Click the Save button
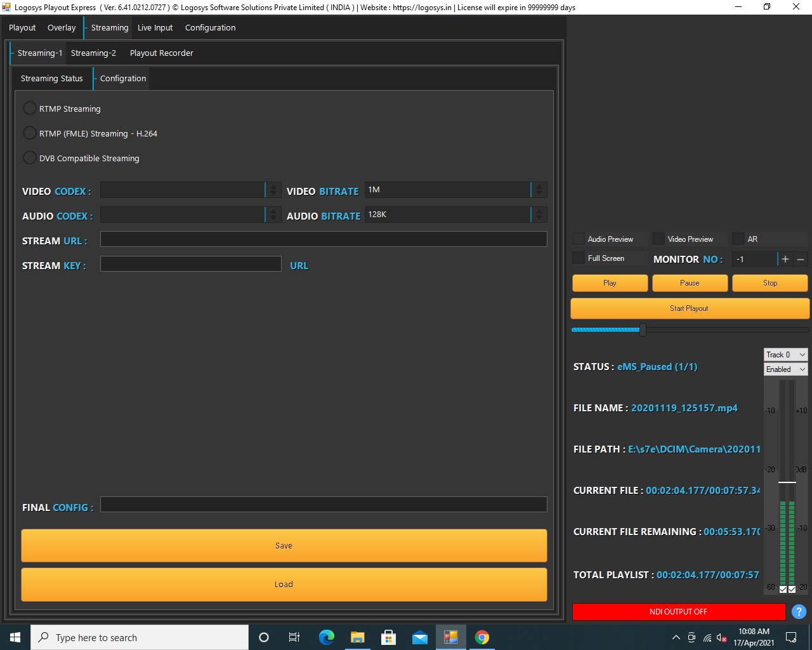The height and width of the screenshot is (650, 812). pos(284,545)
